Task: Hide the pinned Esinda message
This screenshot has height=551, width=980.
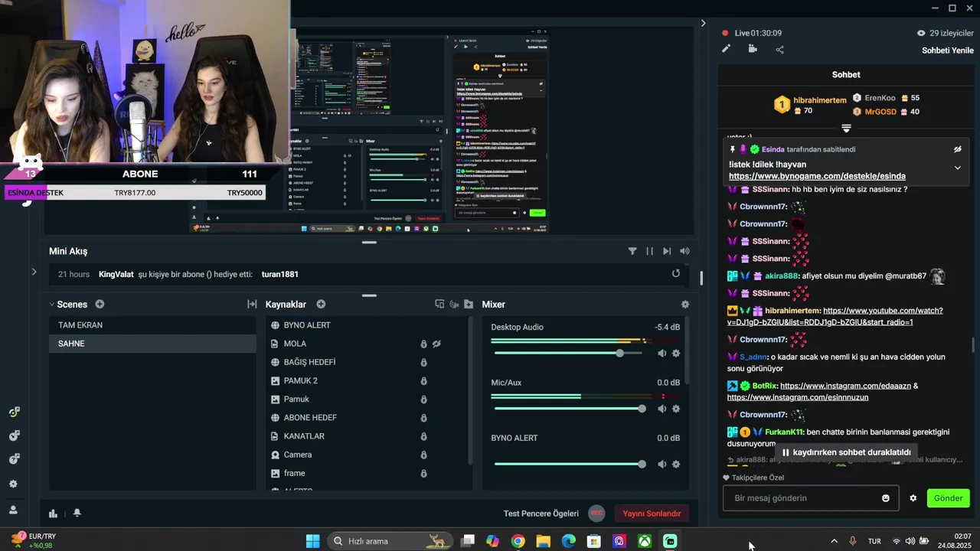Action: [957, 149]
